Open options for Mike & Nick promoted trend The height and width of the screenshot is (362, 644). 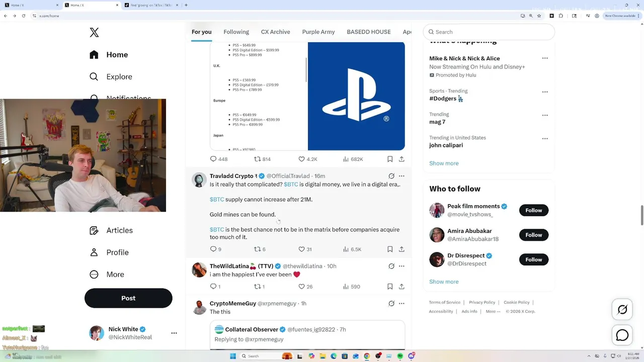pos(545,58)
